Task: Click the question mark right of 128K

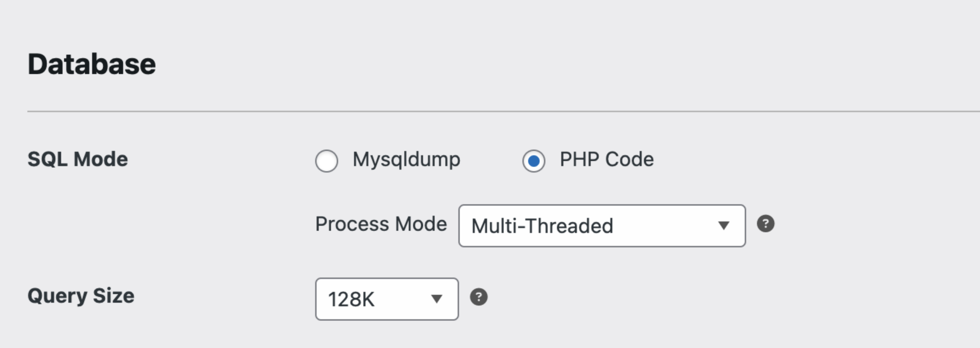Action: point(479,297)
